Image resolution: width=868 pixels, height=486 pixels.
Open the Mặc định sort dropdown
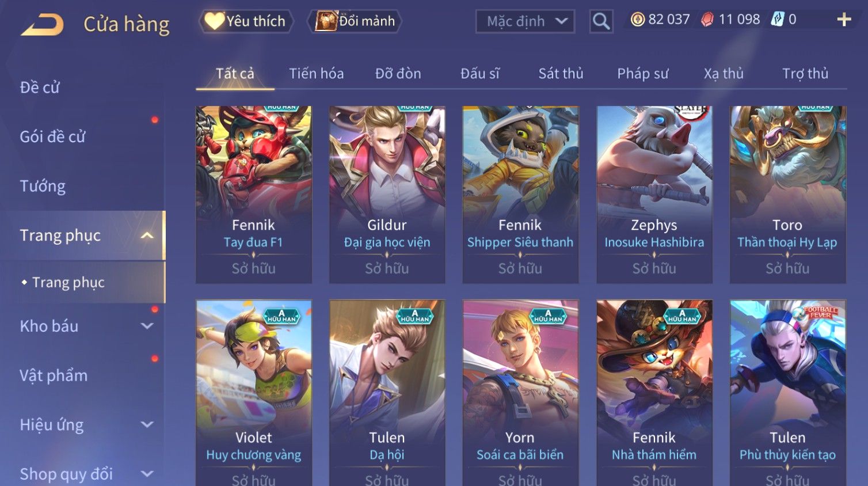pos(525,21)
